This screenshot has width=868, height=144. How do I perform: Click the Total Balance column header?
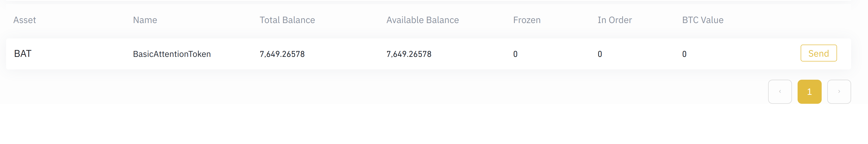pyautogui.click(x=287, y=20)
